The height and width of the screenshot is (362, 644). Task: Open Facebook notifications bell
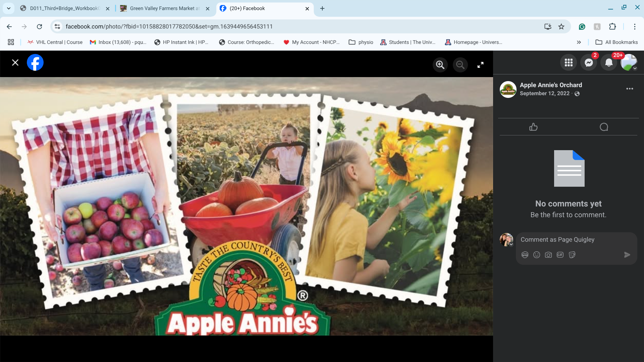609,63
